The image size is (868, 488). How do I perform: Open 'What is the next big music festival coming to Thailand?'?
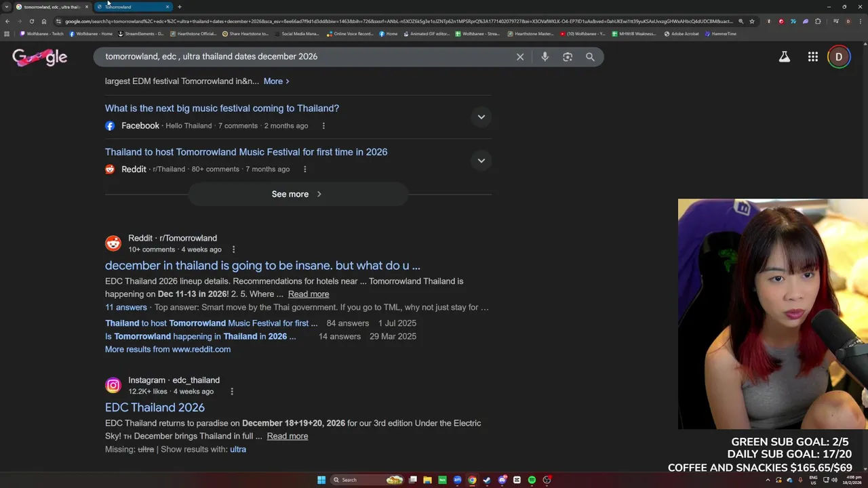point(222,108)
